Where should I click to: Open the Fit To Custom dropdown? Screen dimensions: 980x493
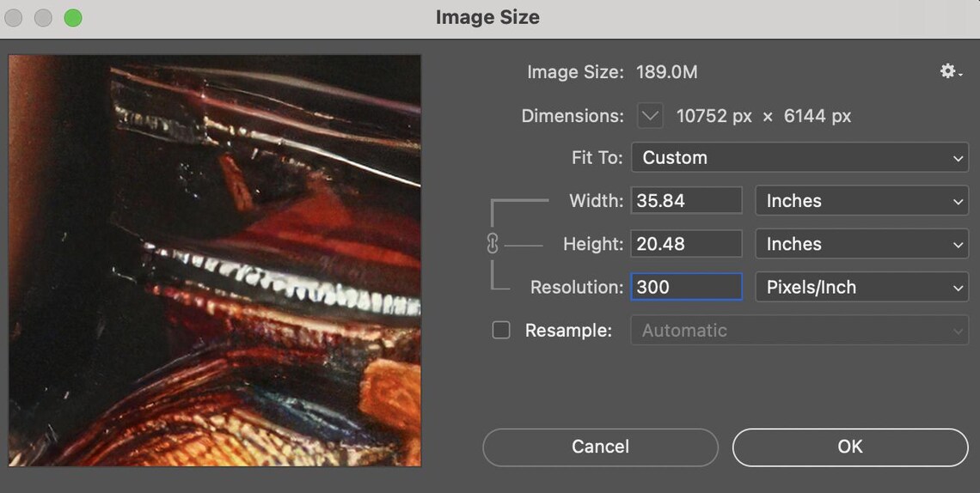pos(800,157)
